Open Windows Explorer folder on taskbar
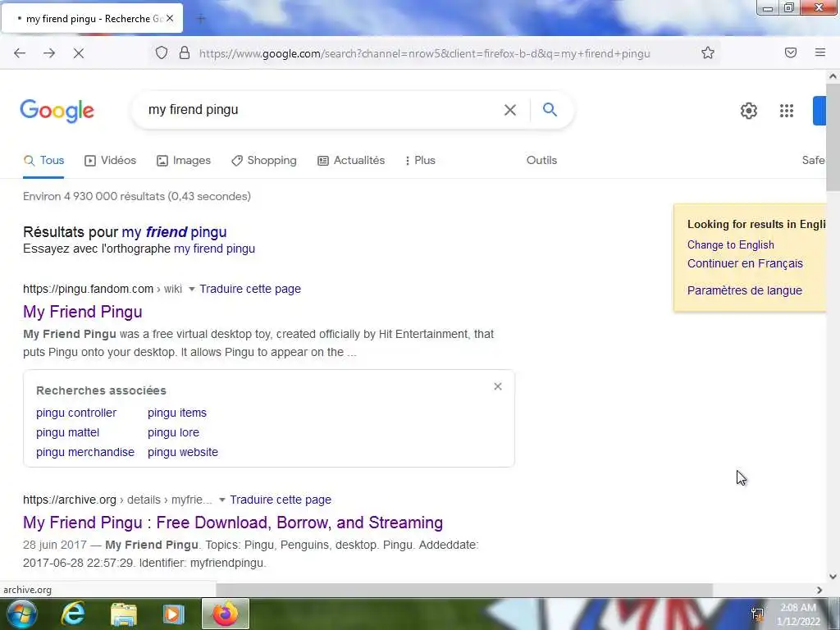 pyautogui.click(x=124, y=614)
